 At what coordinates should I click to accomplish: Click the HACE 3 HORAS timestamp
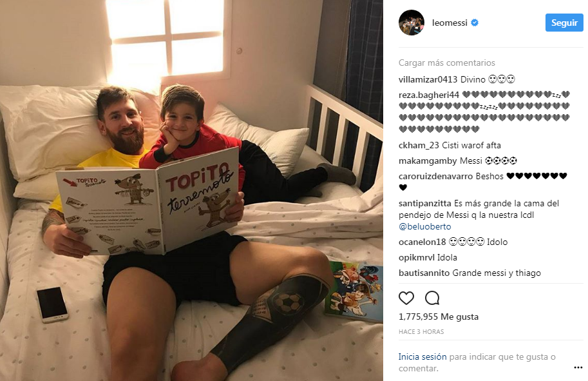point(421,332)
